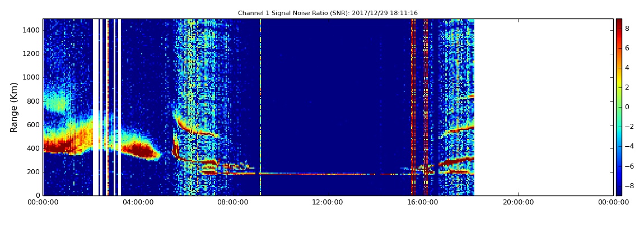Click the colorbar value 8

pyautogui.click(x=627, y=29)
